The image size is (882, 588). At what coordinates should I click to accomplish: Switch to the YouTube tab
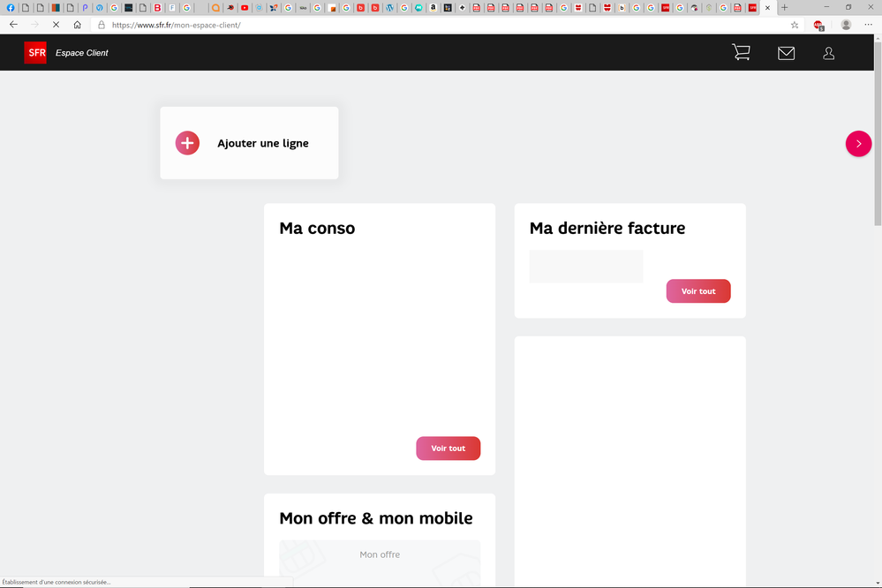pos(245,8)
